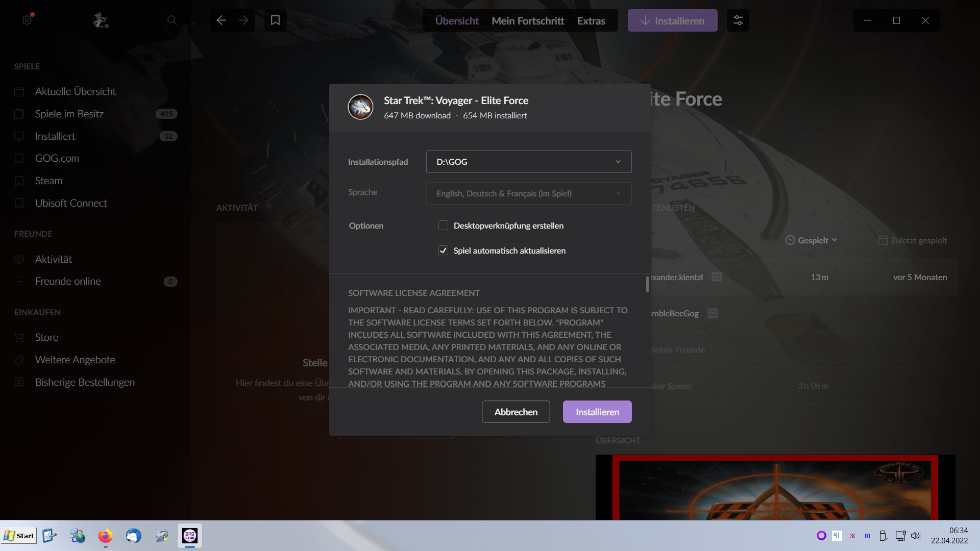Screen dimensions: 980x551
Task: Click the top Installieren button in the header
Action: coord(672,20)
